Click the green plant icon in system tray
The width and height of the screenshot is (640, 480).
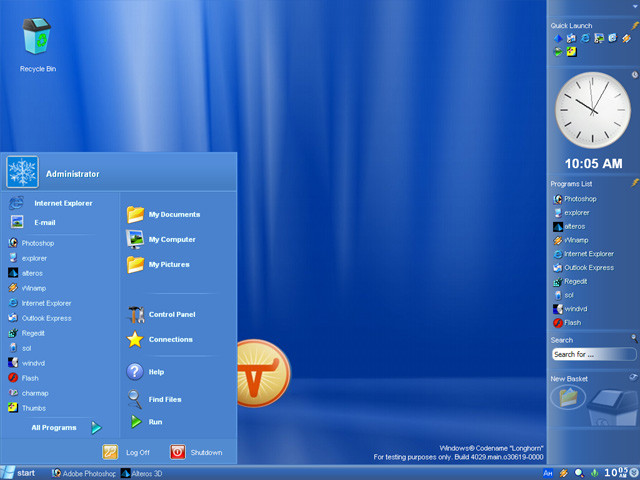tap(594, 473)
